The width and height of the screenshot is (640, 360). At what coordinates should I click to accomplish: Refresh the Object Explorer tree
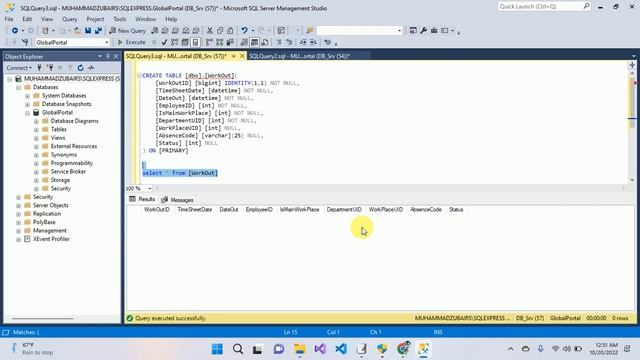click(80, 68)
